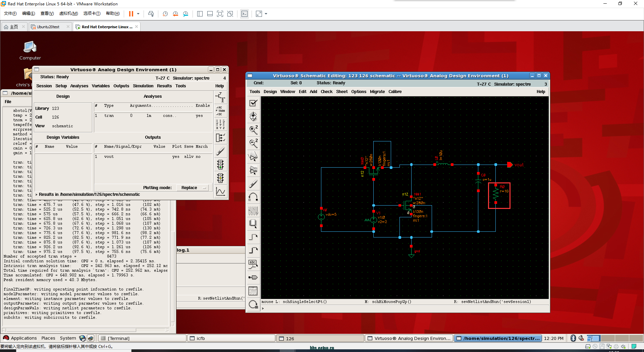Click Add Instance chip icon
The width and height of the screenshot is (644, 352).
[253, 224]
